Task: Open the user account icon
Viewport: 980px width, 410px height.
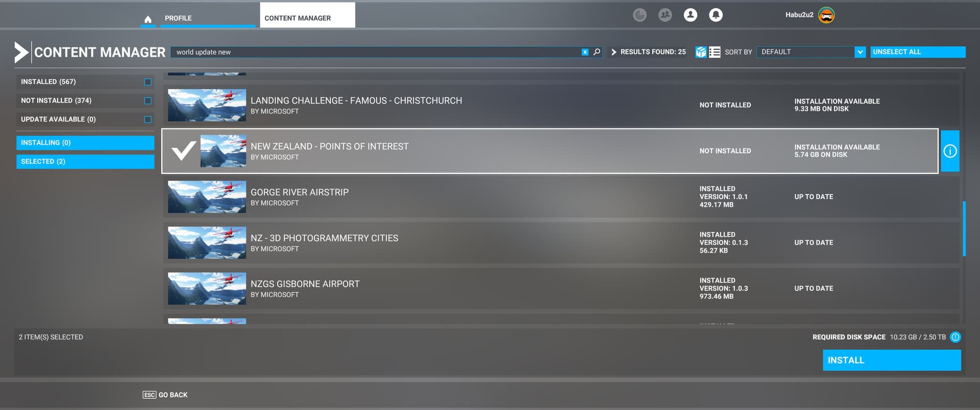Action: click(x=690, y=15)
